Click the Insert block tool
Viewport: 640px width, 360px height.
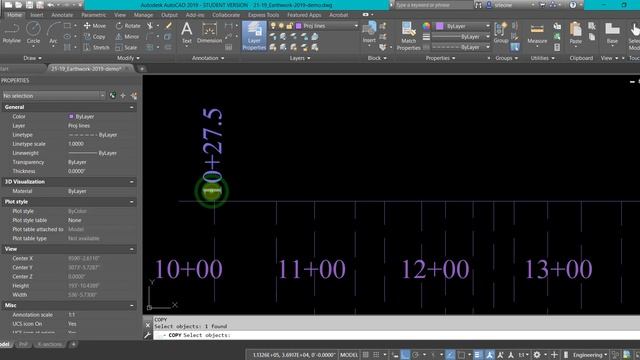(x=369, y=32)
